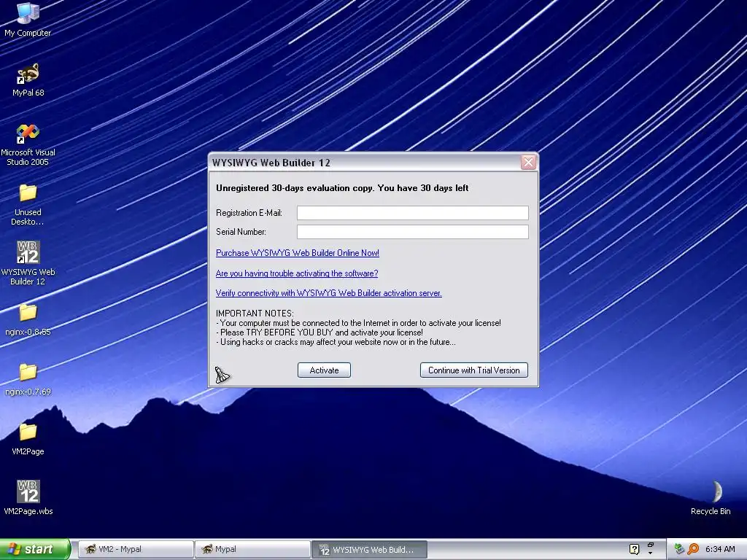Select the WYSIWYG Web Builder 12 shortcut
Viewport: 747px width, 560px height.
28,262
